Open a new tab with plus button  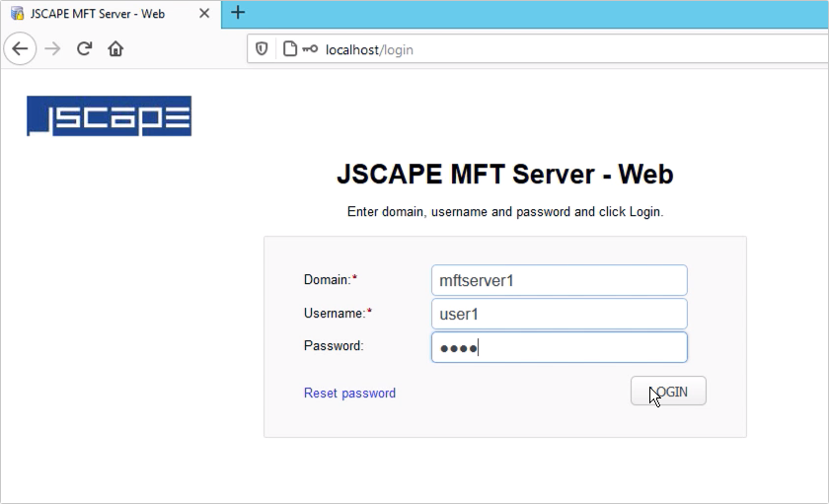[x=238, y=14]
